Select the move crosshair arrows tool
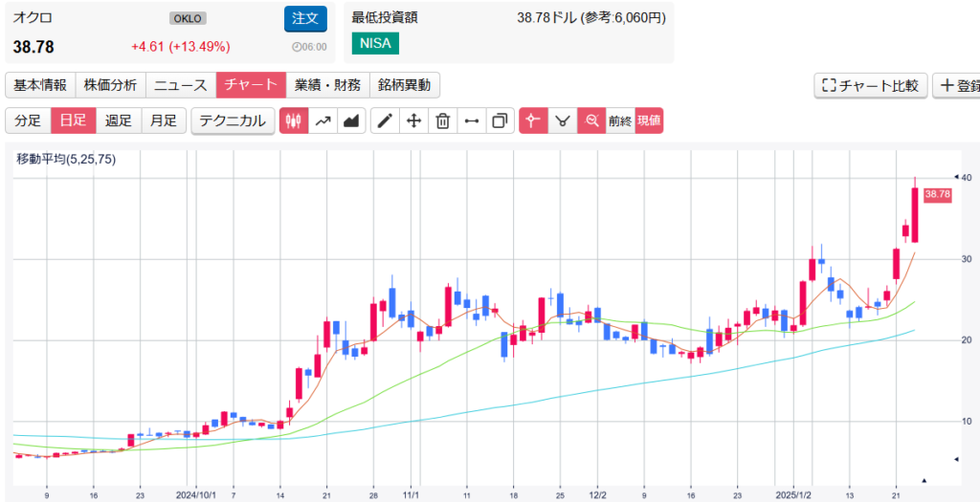Screen dimensions: 980x502 pos(413,121)
